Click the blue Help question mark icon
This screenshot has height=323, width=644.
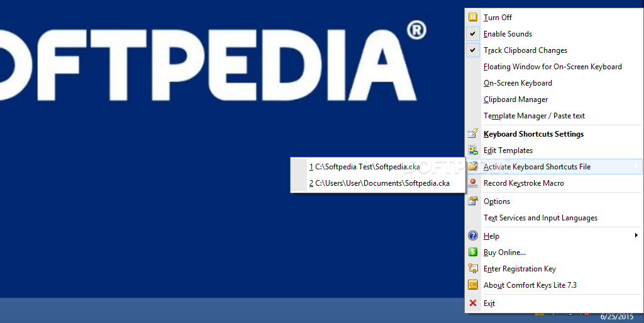pyautogui.click(x=473, y=235)
